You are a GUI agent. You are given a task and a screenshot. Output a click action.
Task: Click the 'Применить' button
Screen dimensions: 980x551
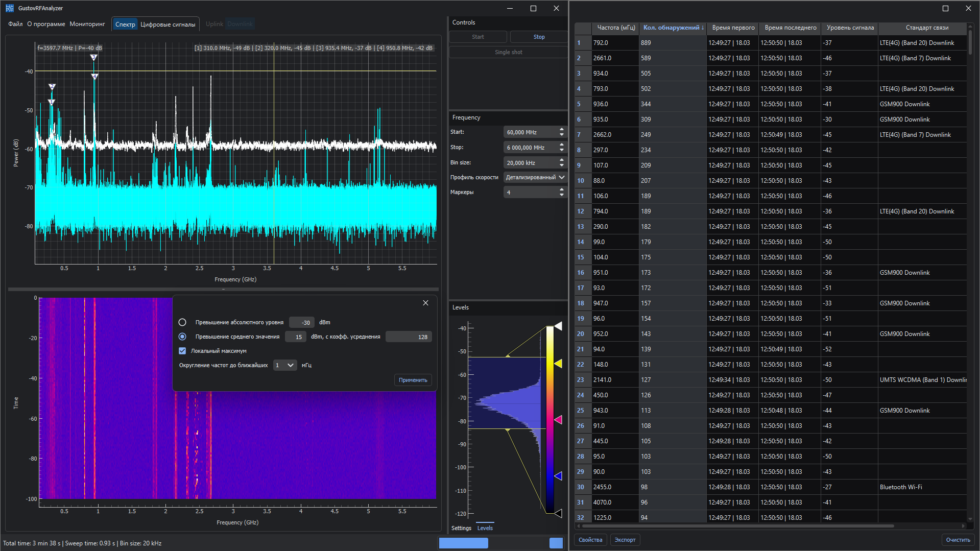coord(413,380)
